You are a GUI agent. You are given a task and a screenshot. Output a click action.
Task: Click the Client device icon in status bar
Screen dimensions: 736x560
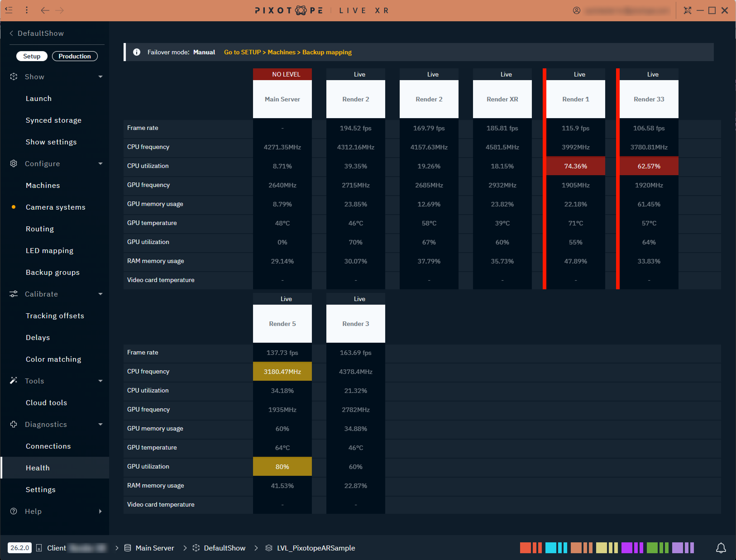tap(39, 548)
